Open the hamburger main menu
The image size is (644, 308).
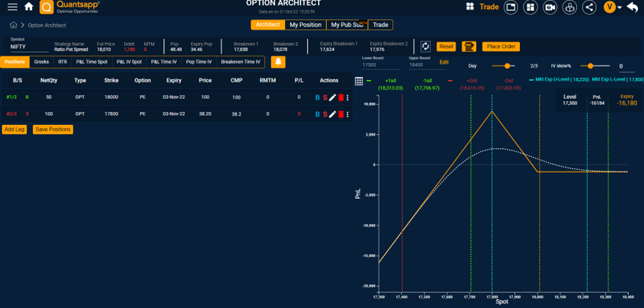(13, 7)
